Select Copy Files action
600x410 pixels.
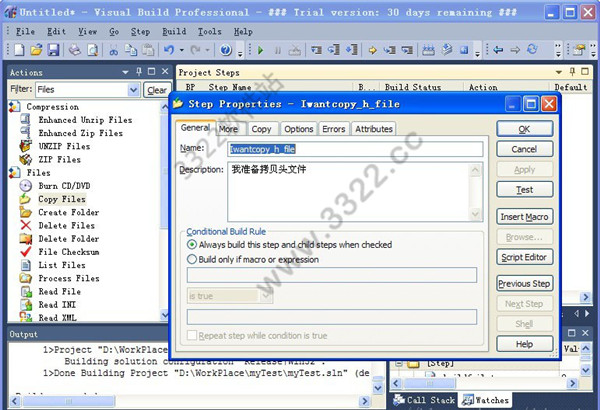62,199
